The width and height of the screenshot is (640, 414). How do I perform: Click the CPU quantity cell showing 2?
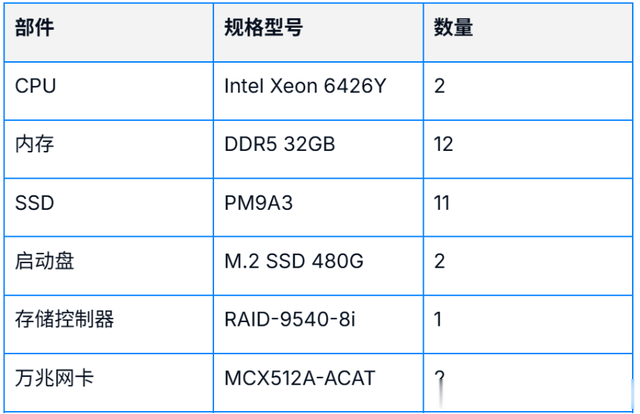tap(440, 86)
